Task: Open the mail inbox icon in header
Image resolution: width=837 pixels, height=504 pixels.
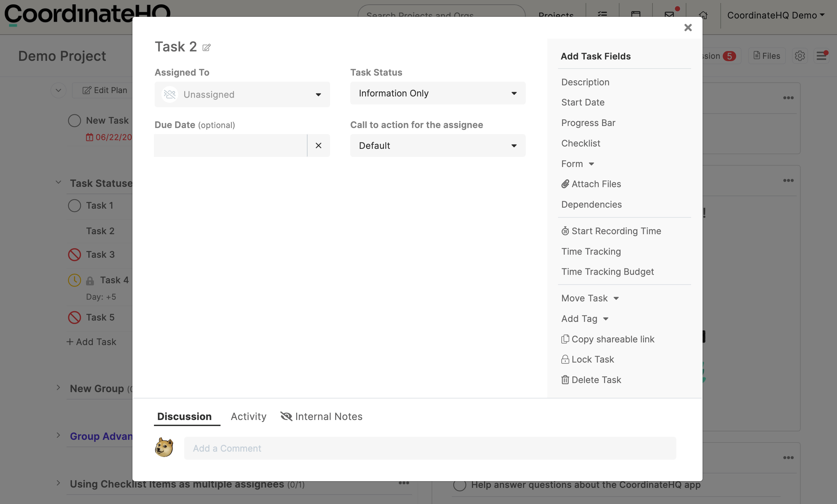Action: pos(669,15)
